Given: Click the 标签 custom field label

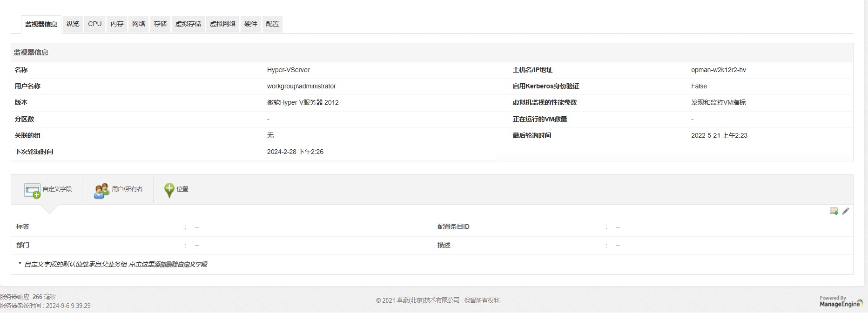Looking at the screenshot, I should pos(22,226).
